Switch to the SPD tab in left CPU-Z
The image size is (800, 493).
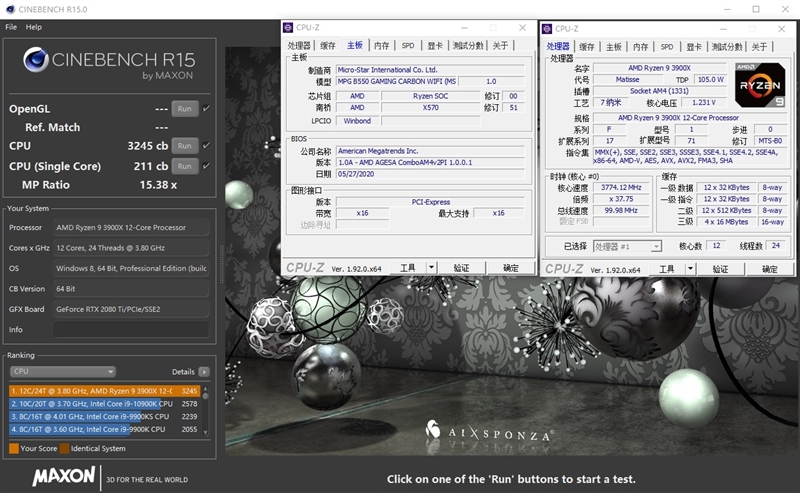point(408,46)
